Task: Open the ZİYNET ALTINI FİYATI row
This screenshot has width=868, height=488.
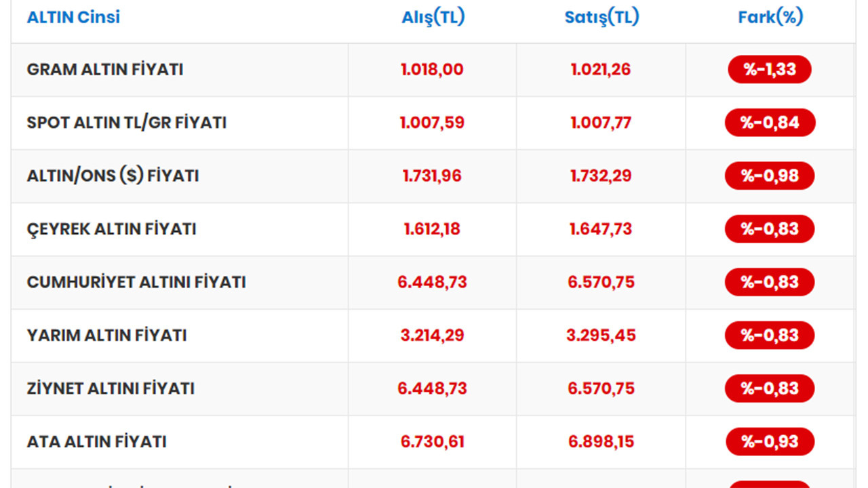Action: point(433,388)
